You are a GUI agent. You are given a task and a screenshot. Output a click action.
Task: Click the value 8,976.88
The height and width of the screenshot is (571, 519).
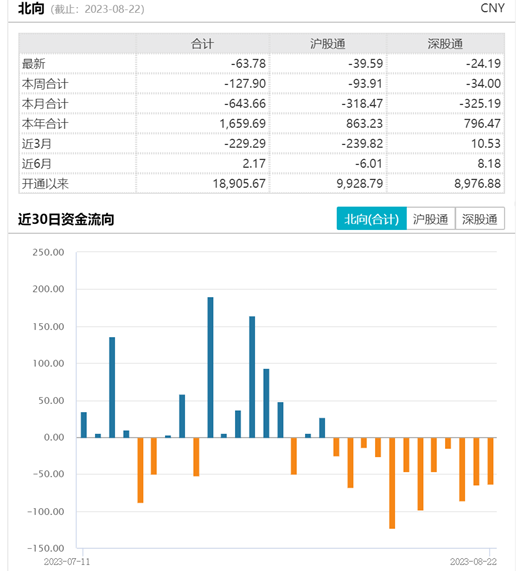coord(477,184)
